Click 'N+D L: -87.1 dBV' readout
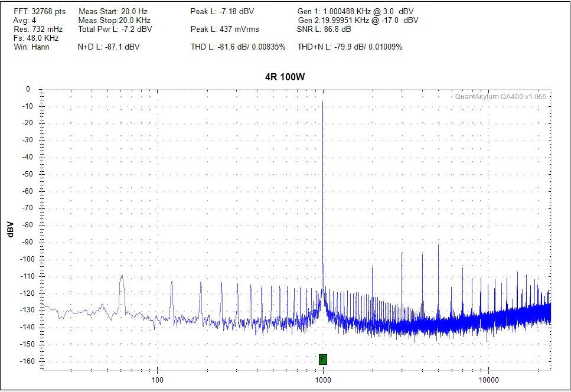The height and width of the screenshot is (392, 571). 109,47
